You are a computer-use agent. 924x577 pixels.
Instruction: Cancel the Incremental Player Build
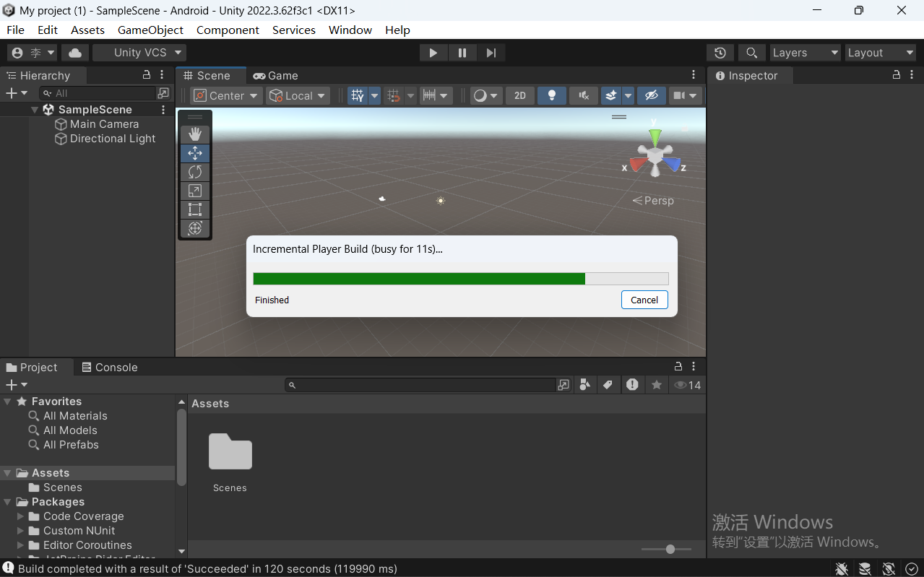point(644,300)
